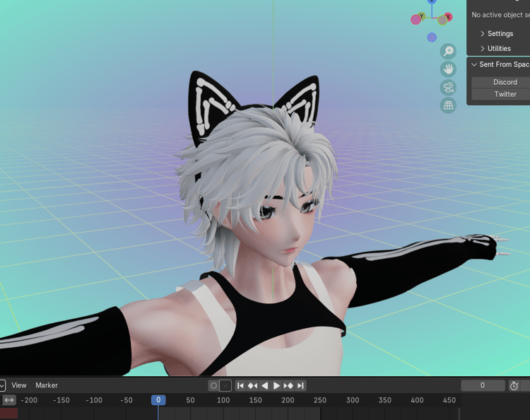Play the animation forward
This screenshot has height=420, width=530.
click(x=276, y=385)
